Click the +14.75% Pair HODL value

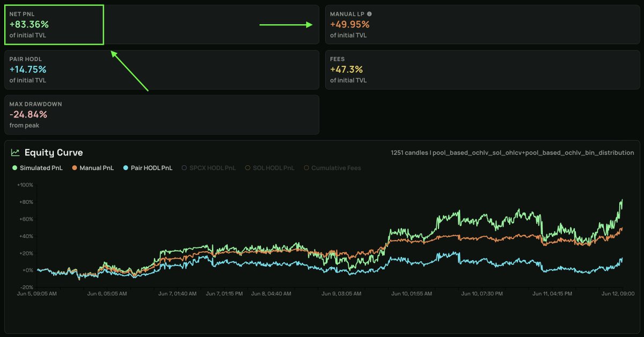click(28, 69)
